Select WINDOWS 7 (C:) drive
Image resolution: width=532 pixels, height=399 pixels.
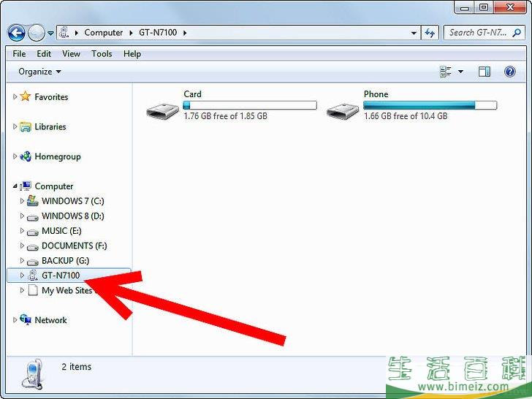[x=73, y=201]
